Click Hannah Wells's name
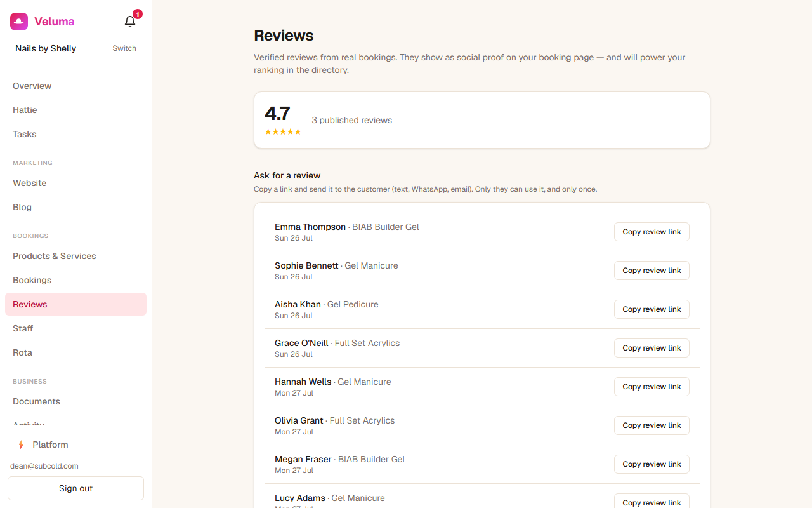 point(303,382)
